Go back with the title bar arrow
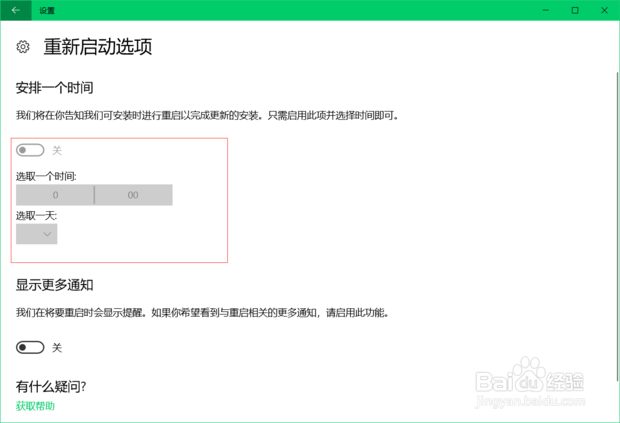Image resolution: width=620 pixels, height=423 pixels. coord(15,10)
